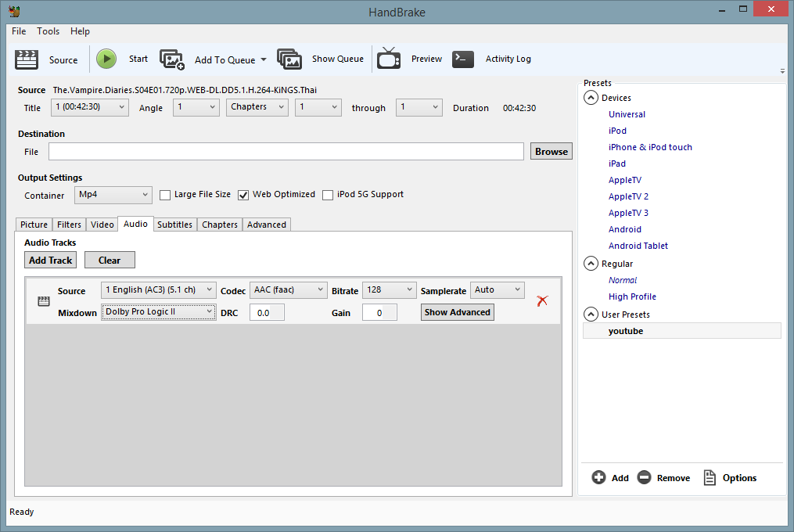Open the Activity Log terminal icon
The height and width of the screenshot is (532, 794).
[463, 59]
